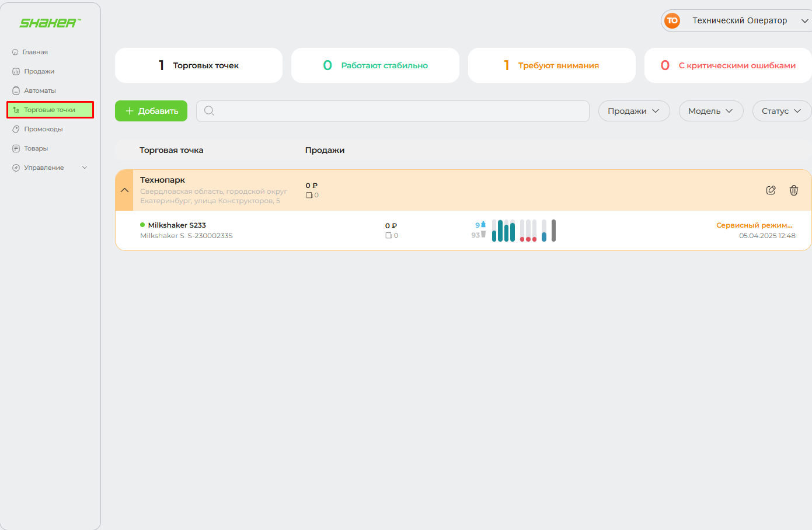Collapse the Технопарк row
Screen dimensions: 812x530
pyautogui.click(x=124, y=190)
